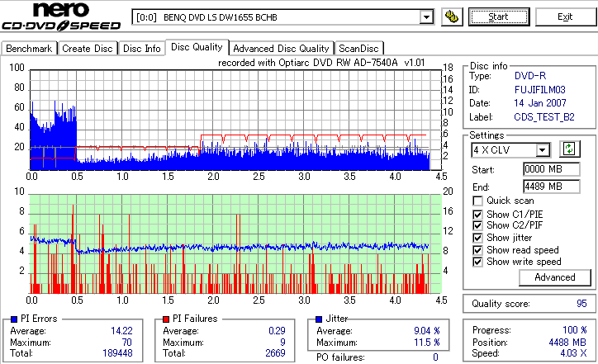
Task: Toggle the Show jitter checkbox
Action: [477, 238]
